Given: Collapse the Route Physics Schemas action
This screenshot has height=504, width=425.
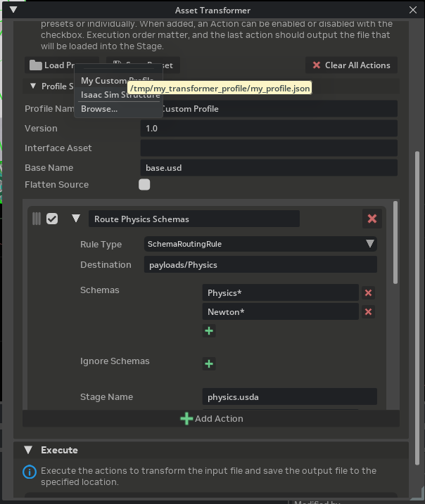Looking at the screenshot, I should click(x=76, y=219).
